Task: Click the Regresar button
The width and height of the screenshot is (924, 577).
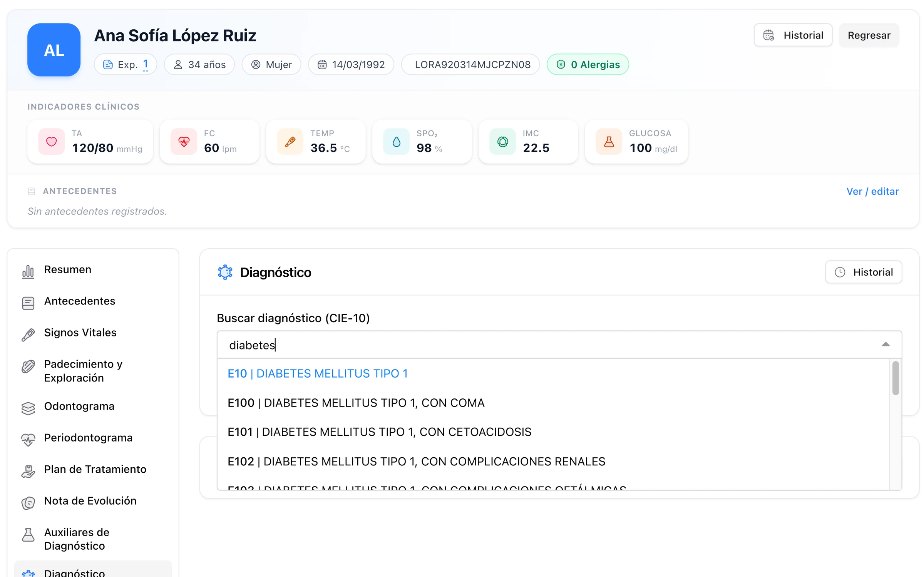Action: click(869, 35)
